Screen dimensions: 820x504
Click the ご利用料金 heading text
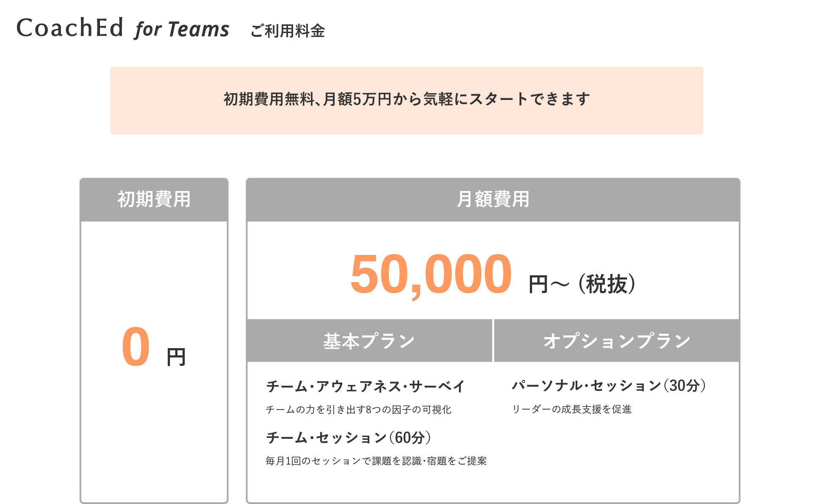(x=287, y=31)
